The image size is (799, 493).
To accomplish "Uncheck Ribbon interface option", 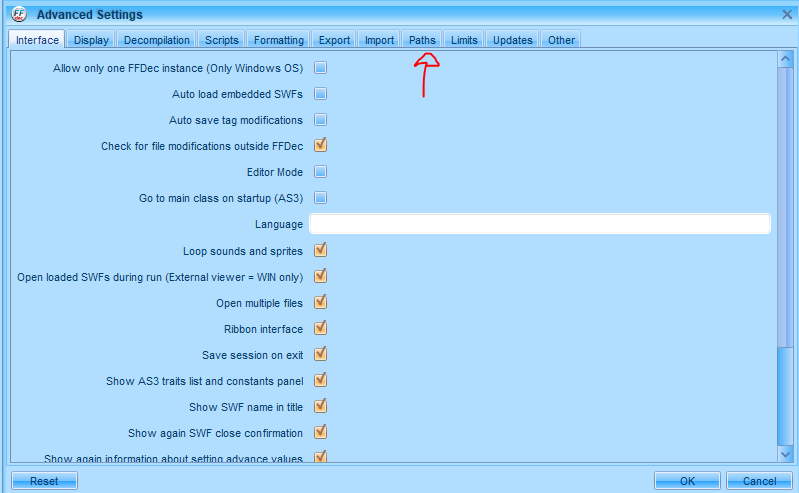I will (x=321, y=328).
